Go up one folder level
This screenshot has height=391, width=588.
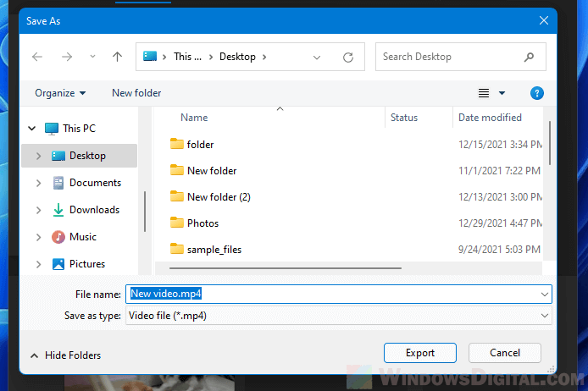[118, 57]
